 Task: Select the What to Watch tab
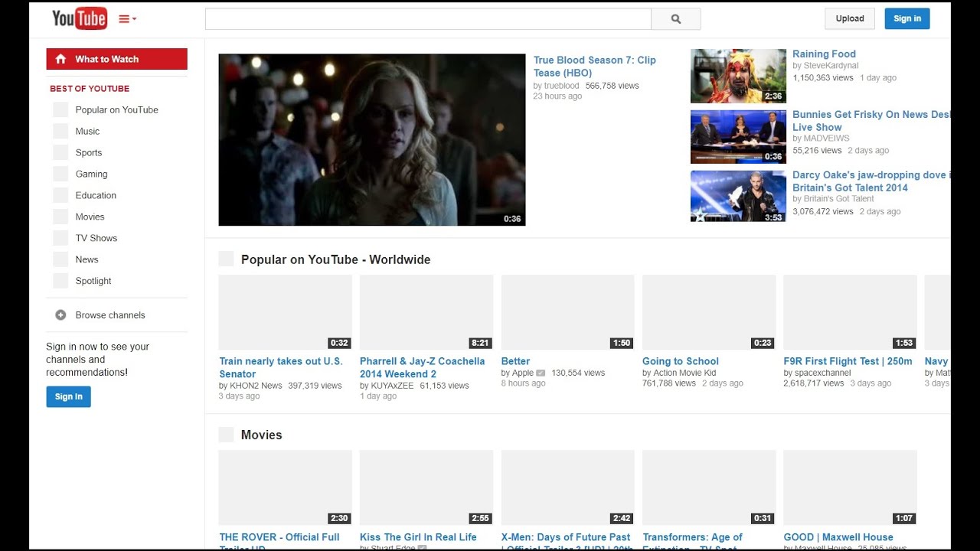coord(116,59)
